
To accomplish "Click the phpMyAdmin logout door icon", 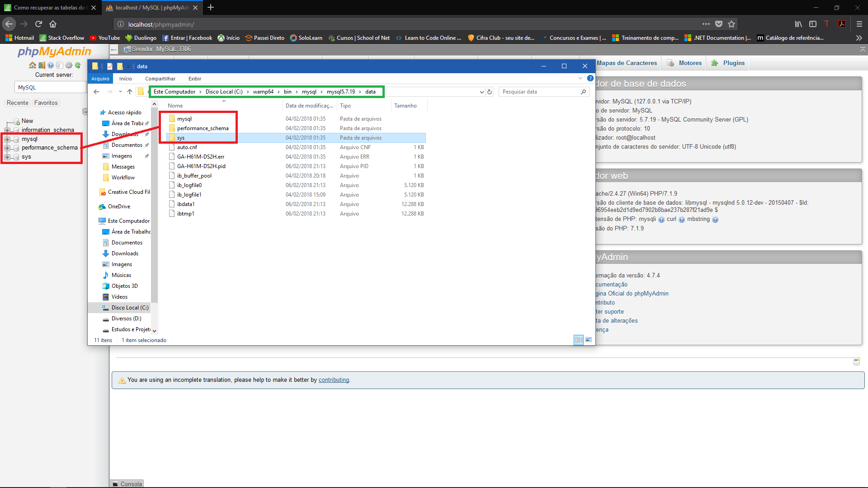I will point(42,65).
